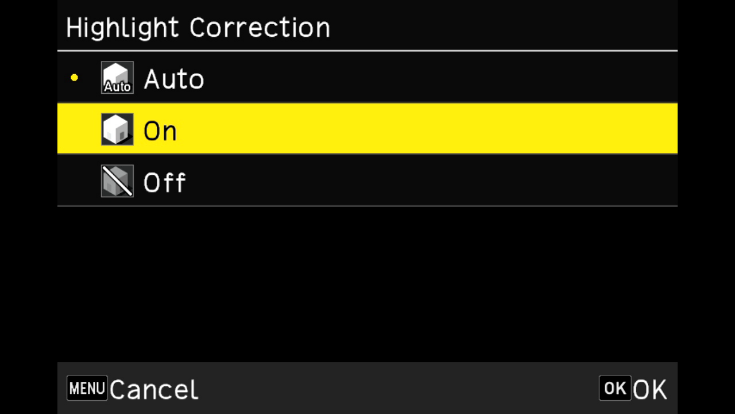Click footer bar between Cancel and OK

pos(400,389)
